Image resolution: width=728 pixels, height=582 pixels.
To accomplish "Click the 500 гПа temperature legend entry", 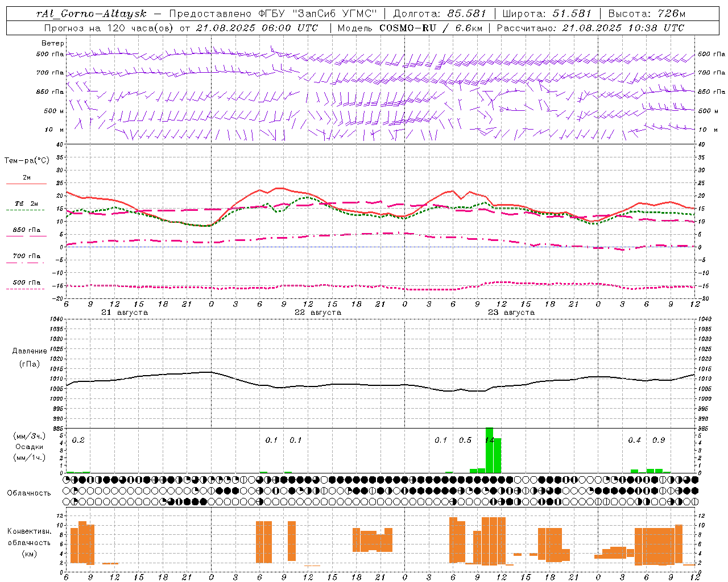I will pyautogui.click(x=27, y=282).
